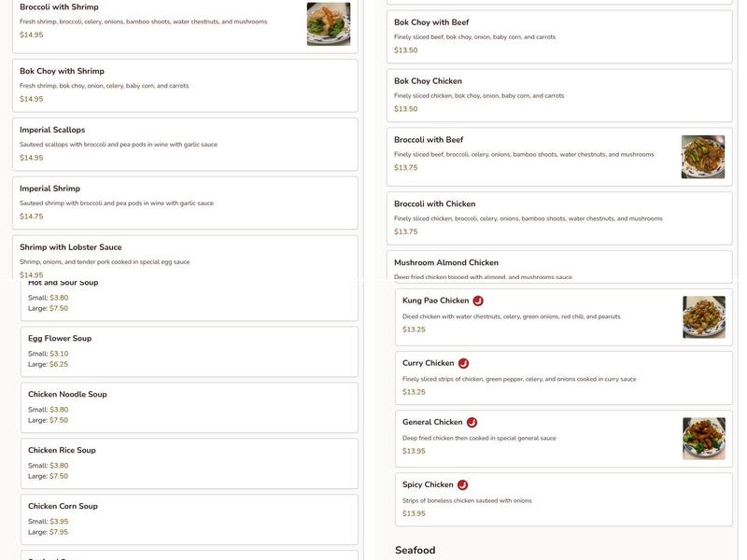Open the Broccoli with Shrimp photo
Viewport: 747px width, 560px height.
click(x=329, y=24)
